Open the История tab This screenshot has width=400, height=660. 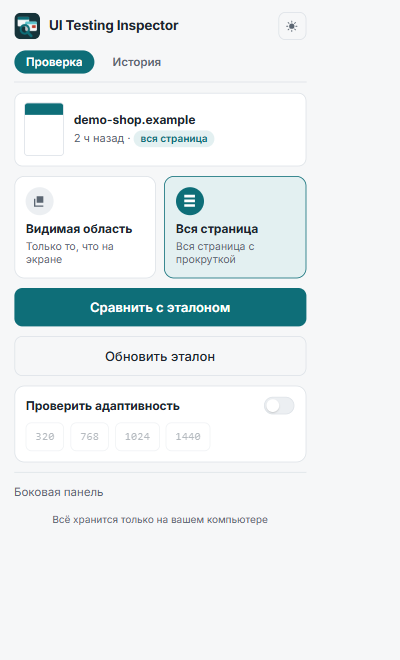(x=136, y=62)
